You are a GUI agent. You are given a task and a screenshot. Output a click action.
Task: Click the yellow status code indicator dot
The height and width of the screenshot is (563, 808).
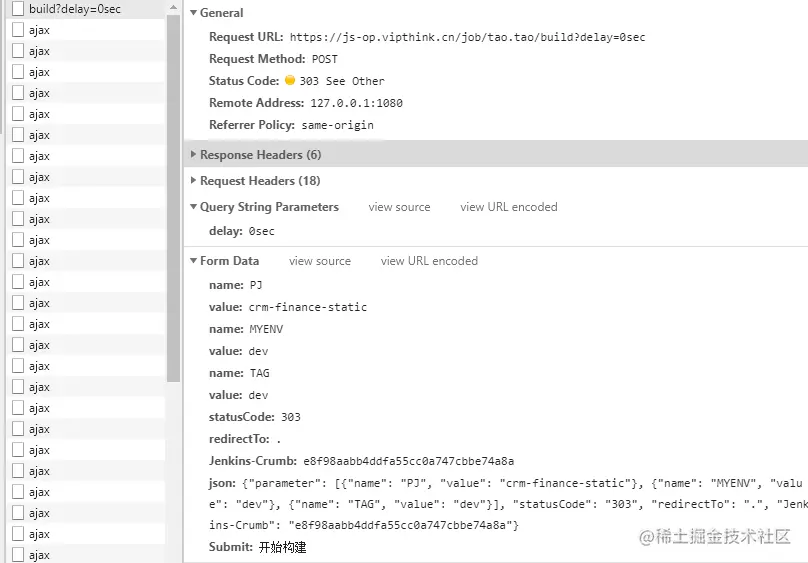(290, 80)
